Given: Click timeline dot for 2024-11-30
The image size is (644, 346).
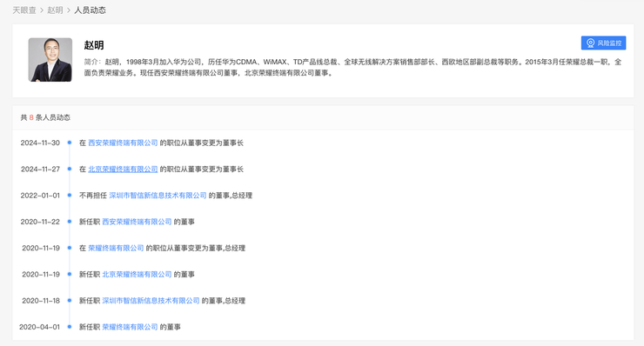Looking at the screenshot, I should coord(70,143).
